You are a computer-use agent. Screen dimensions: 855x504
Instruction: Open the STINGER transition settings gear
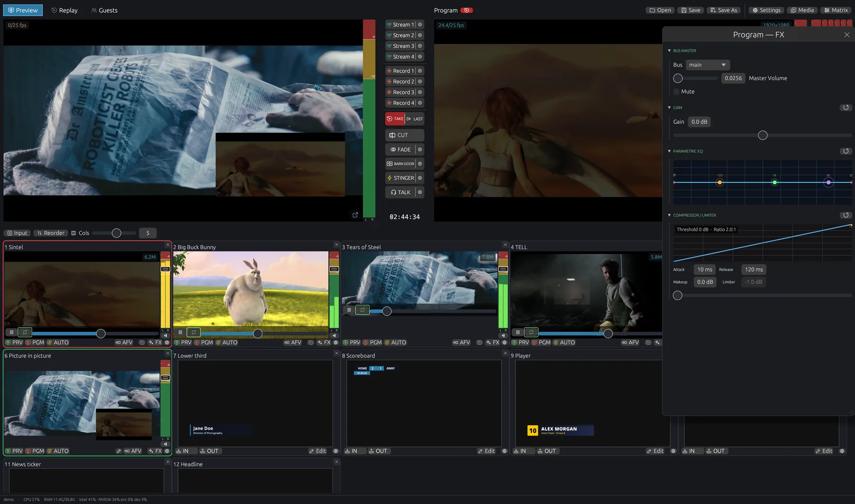pyautogui.click(x=420, y=178)
